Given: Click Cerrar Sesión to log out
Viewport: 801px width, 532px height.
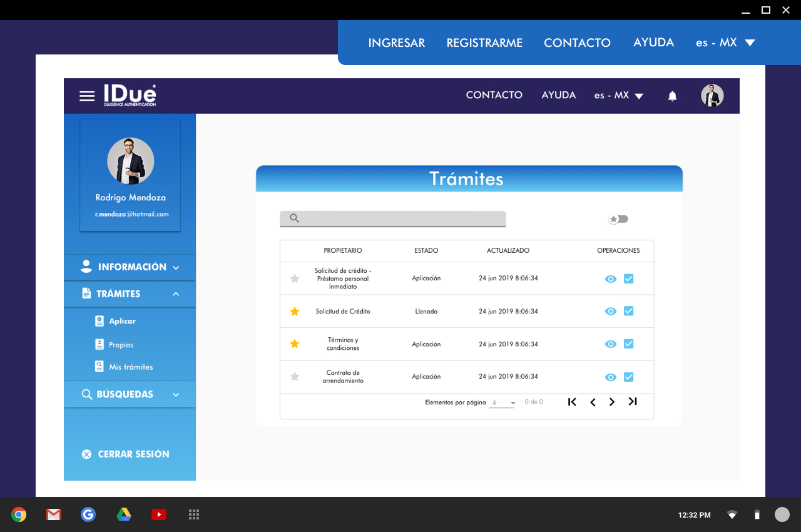Looking at the screenshot, I should [x=133, y=454].
